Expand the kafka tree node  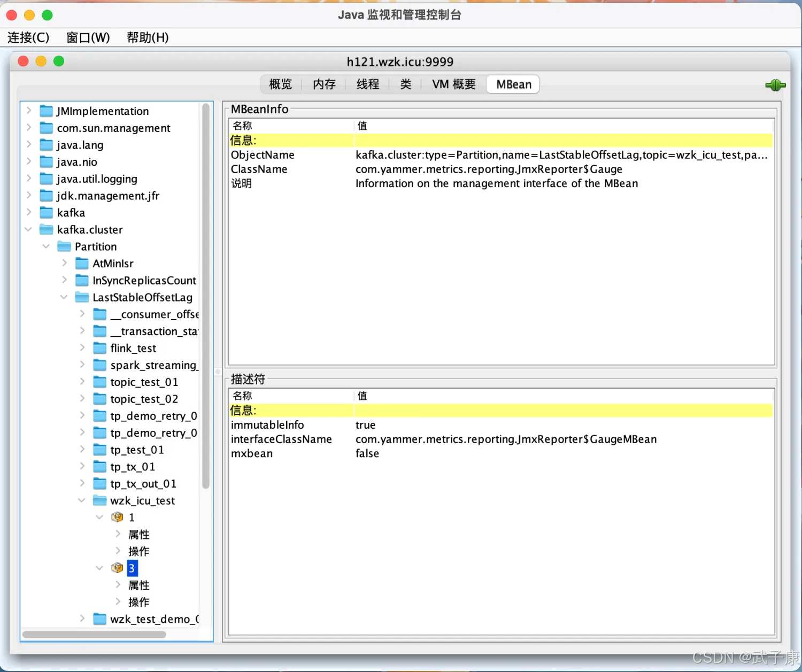[x=29, y=212]
